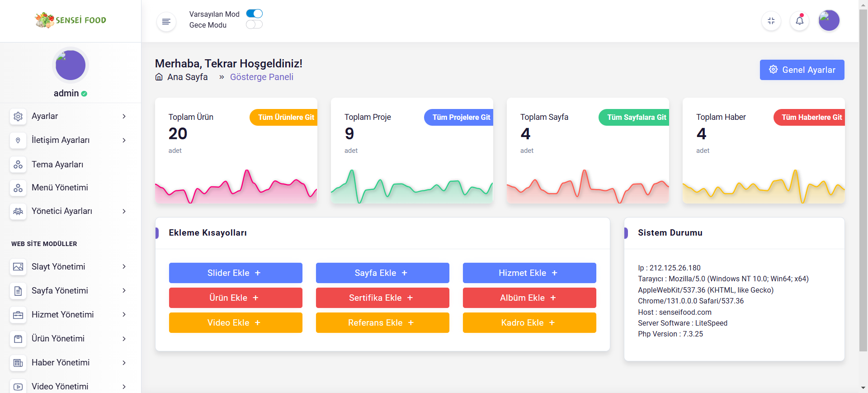The image size is (868, 393).
Task: Toggle the Varsayılan Mod switch
Action: point(254,14)
